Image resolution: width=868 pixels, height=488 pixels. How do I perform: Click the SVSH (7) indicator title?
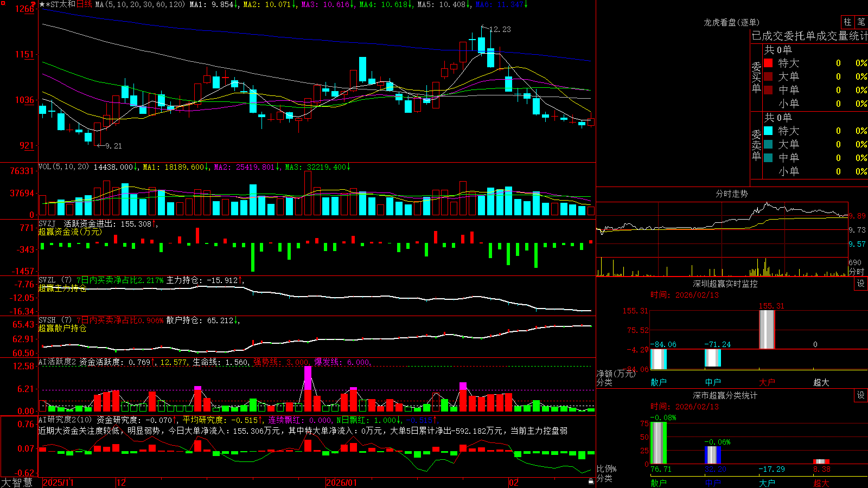pyautogui.click(x=55, y=320)
